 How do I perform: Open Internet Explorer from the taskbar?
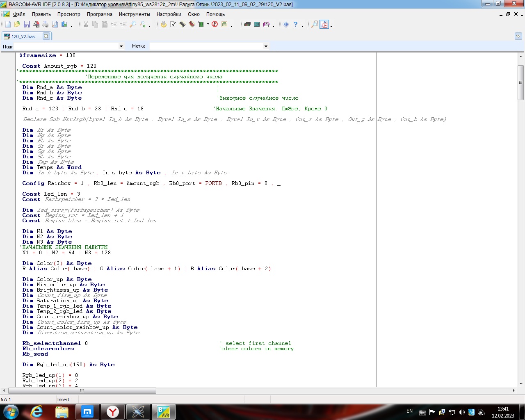pyautogui.click(x=37, y=412)
